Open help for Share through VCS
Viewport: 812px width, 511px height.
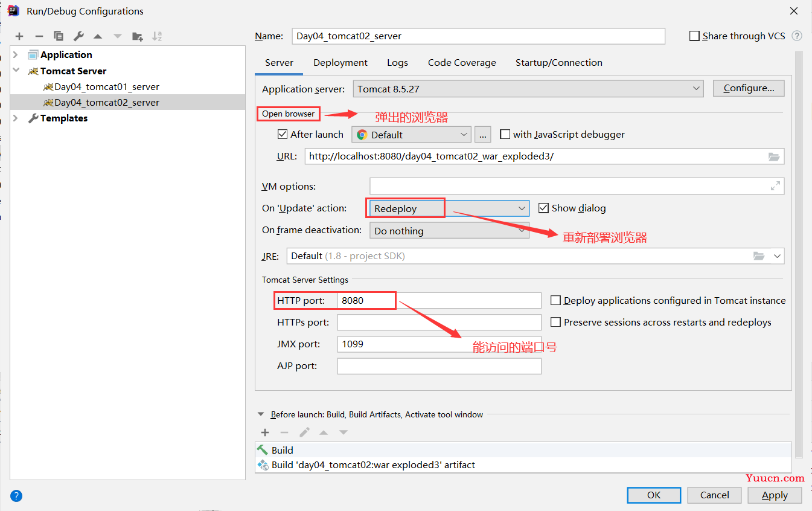[797, 36]
